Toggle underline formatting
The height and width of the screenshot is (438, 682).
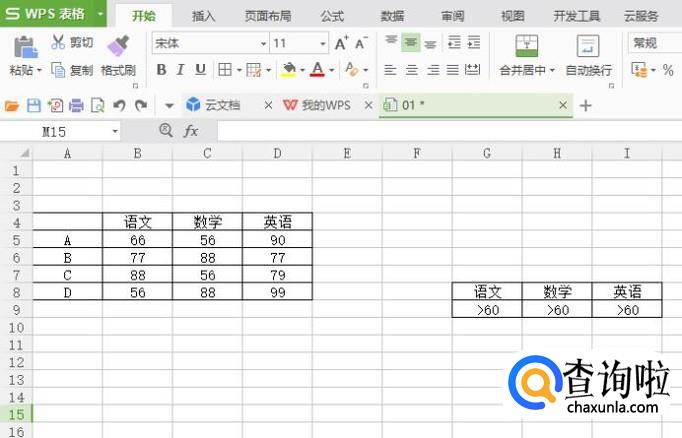[x=200, y=70]
